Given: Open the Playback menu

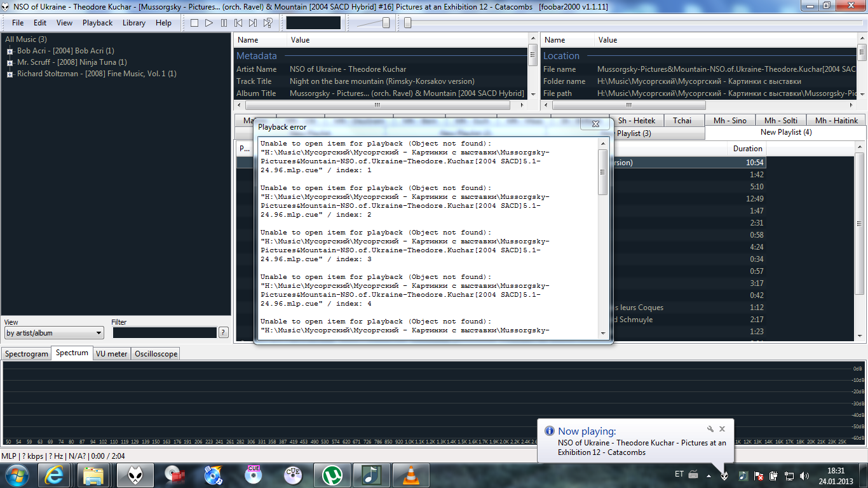Looking at the screenshot, I should (97, 23).
